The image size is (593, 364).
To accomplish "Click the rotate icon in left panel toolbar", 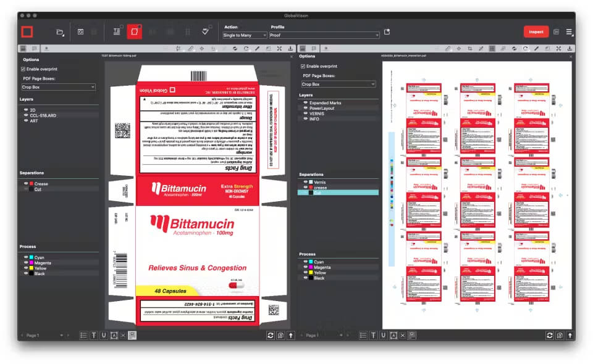I will (x=246, y=48).
